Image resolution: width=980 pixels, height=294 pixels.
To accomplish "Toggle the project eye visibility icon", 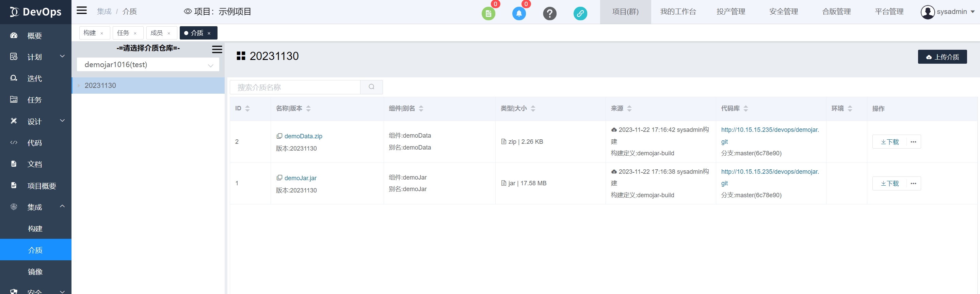I will coord(188,12).
